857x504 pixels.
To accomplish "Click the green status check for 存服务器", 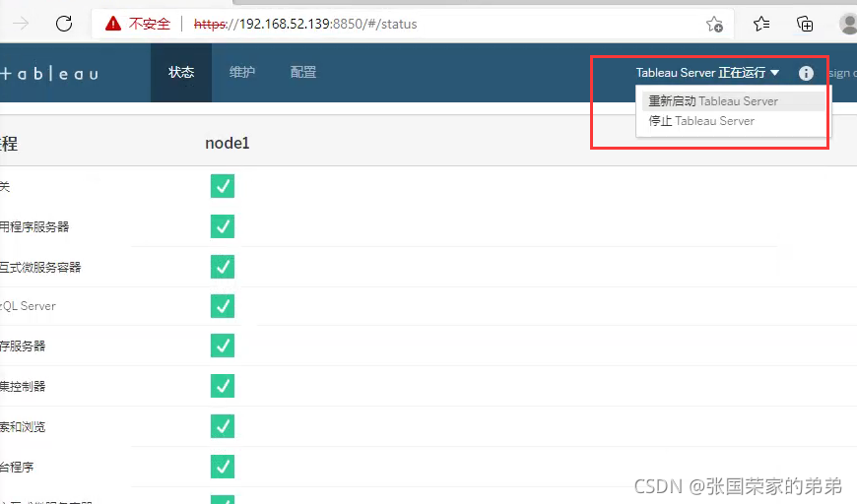I will 223,346.
